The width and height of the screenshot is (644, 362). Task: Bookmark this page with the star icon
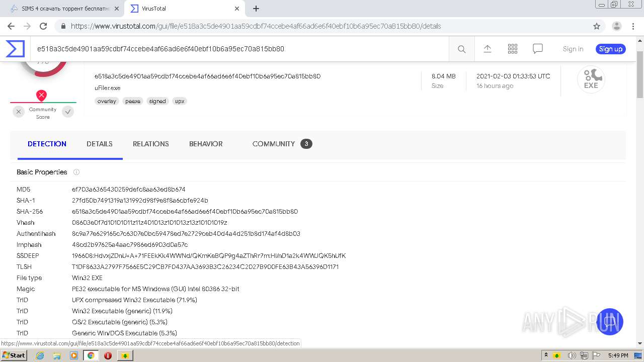(x=597, y=26)
